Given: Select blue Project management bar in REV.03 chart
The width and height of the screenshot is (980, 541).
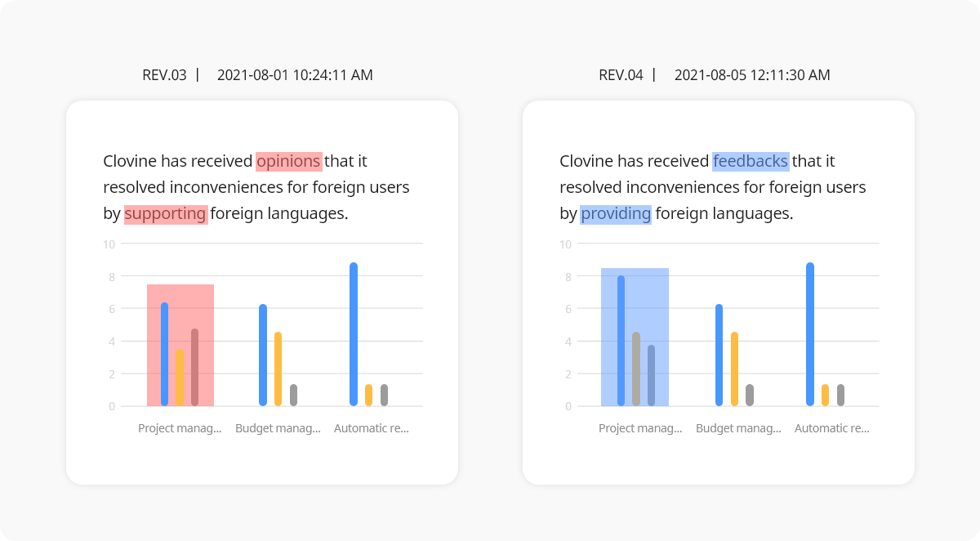Looking at the screenshot, I should pos(165,354).
